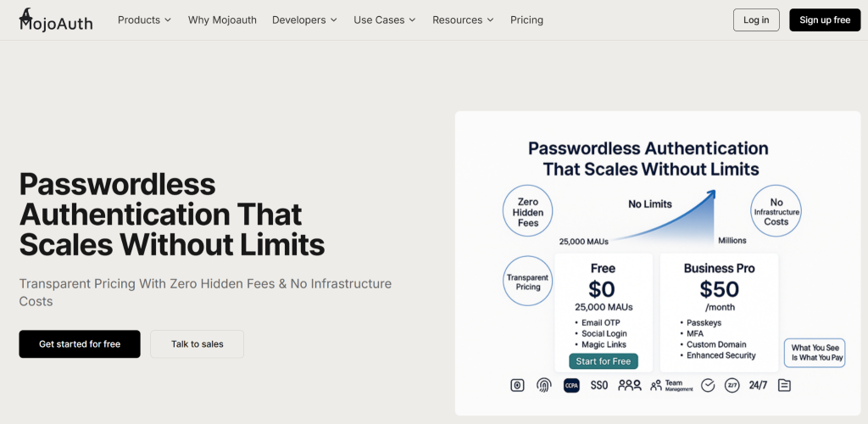The image size is (868, 424).
Task: Click the fingerprint icon in the pricing graphic
Action: click(x=544, y=385)
